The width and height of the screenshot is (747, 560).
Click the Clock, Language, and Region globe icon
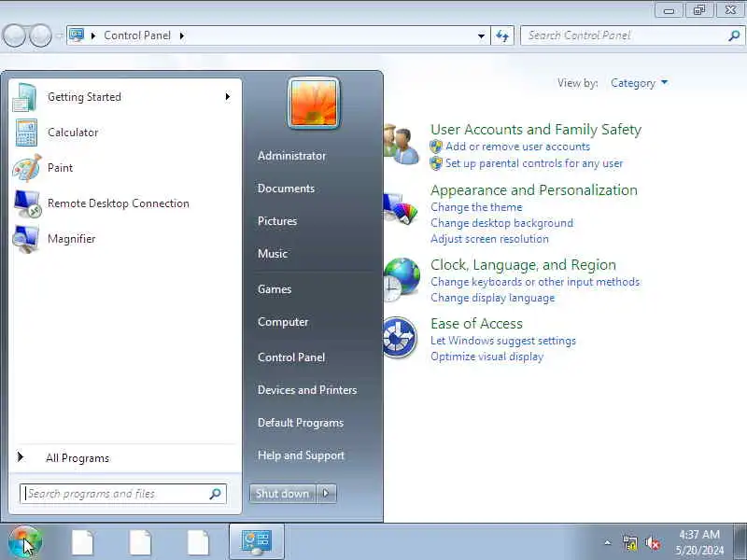tap(402, 279)
